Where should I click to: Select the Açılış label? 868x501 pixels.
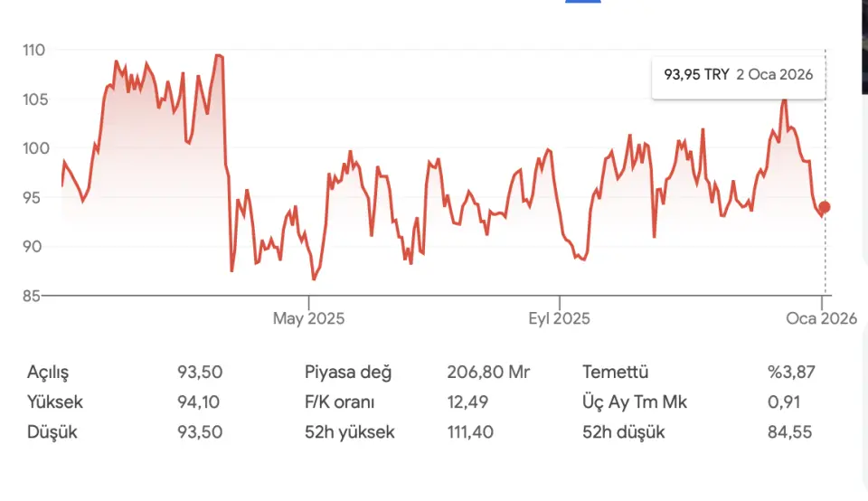tap(48, 372)
